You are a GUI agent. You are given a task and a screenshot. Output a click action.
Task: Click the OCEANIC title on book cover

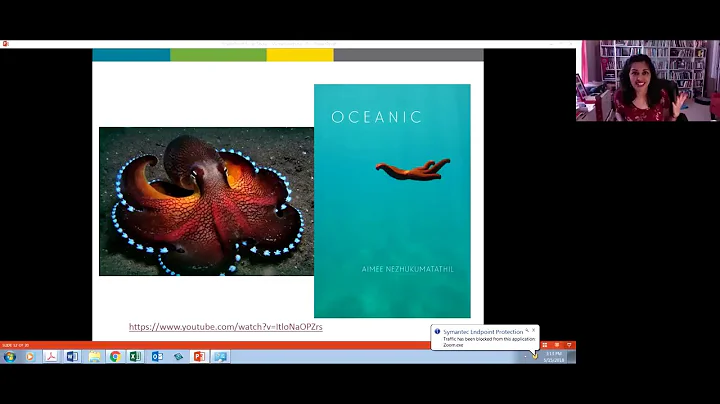click(377, 117)
